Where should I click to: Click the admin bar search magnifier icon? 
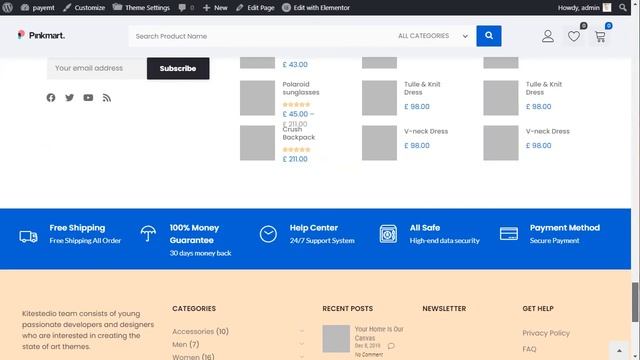(622, 7)
